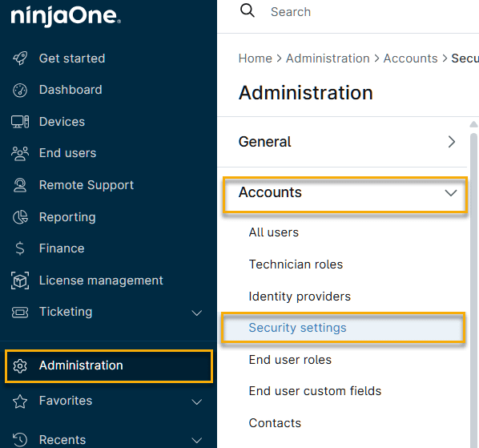Click the search magnifier icon

248,10
